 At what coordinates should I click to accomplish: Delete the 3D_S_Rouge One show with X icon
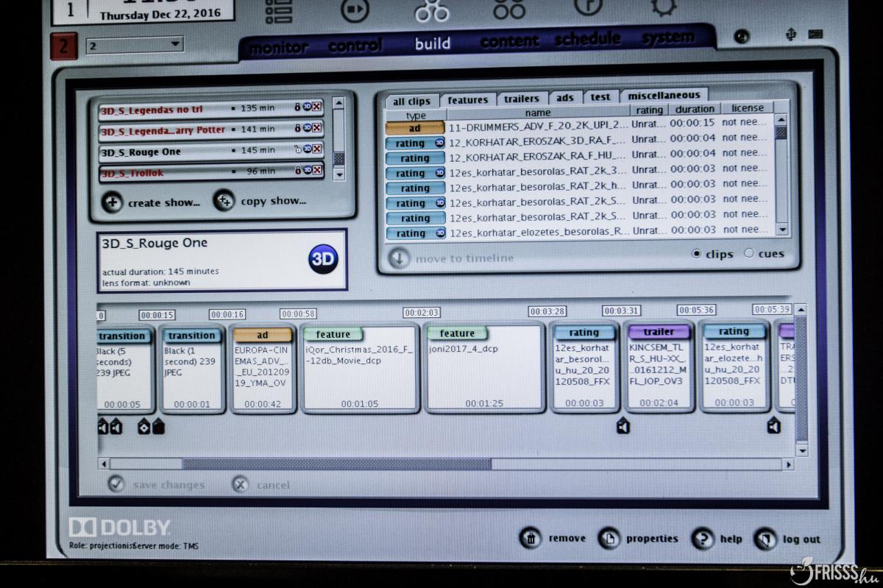pyautogui.click(x=316, y=150)
